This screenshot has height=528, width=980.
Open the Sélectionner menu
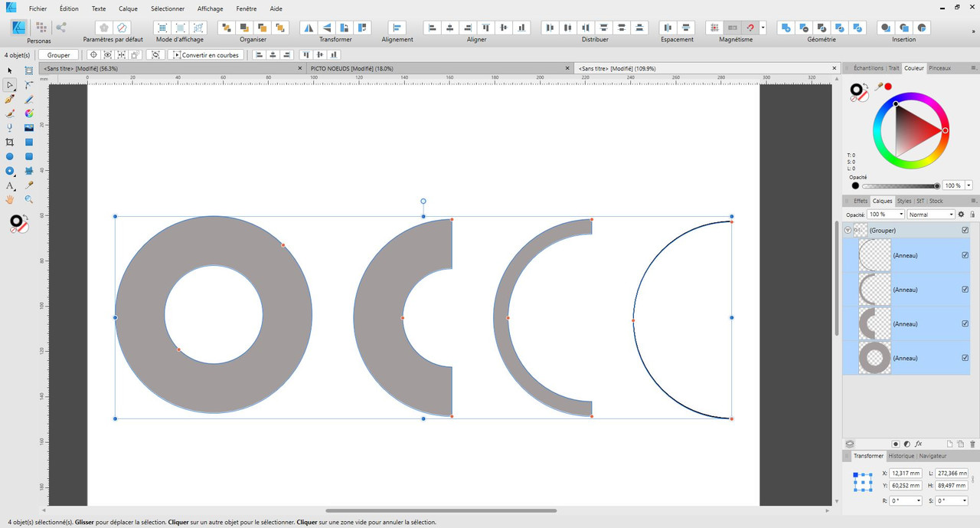click(168, 8)
